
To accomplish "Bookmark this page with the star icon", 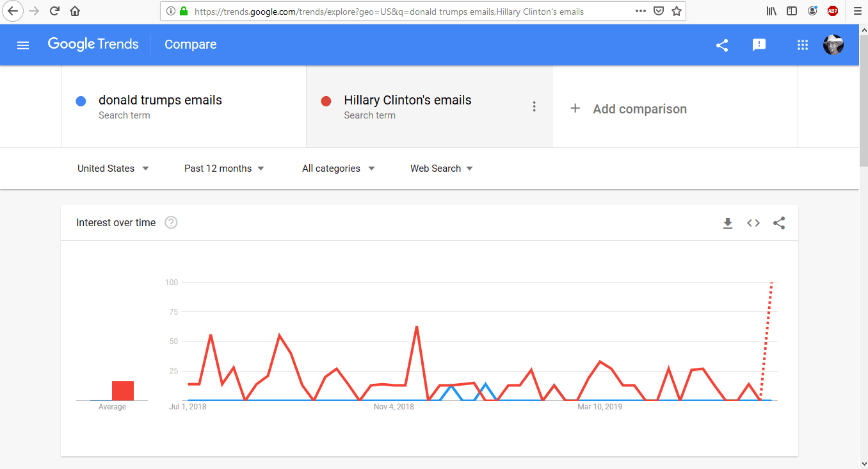I will pos(677,11).
